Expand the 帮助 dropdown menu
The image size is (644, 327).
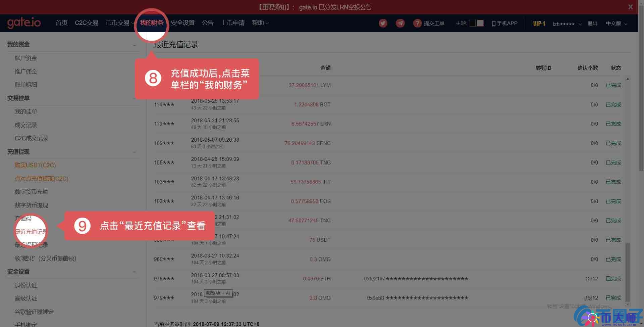[261, 23]
